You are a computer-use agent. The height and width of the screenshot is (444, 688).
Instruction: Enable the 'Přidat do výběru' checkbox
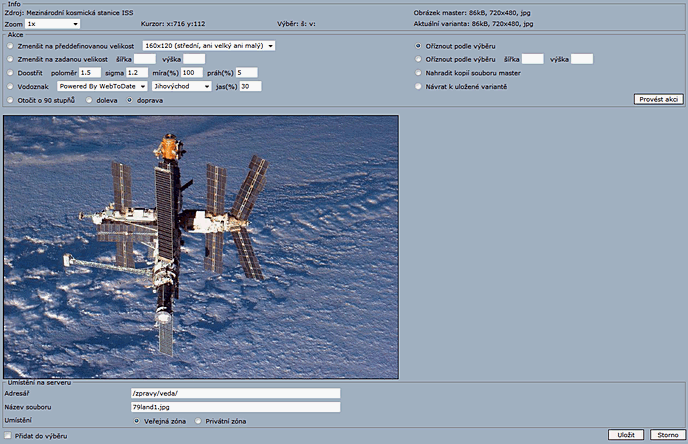[x=9, y=437]
